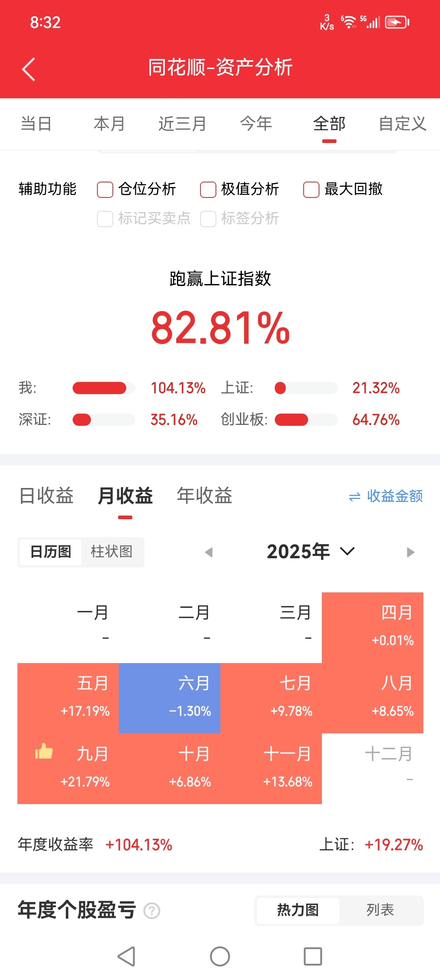Switch to 年收益 tab
Viewport: 440px width, 980px height.
(205, 496)
